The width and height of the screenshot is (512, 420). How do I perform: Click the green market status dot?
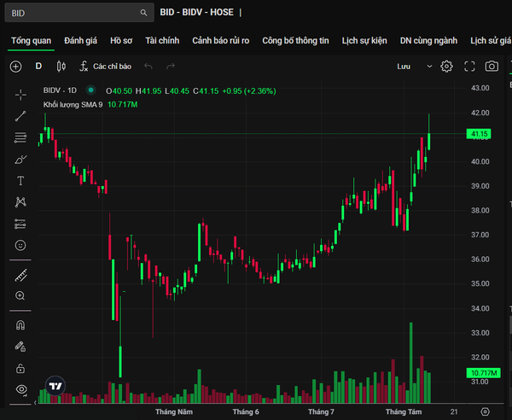pyautogui.click(x=90, y=90)
